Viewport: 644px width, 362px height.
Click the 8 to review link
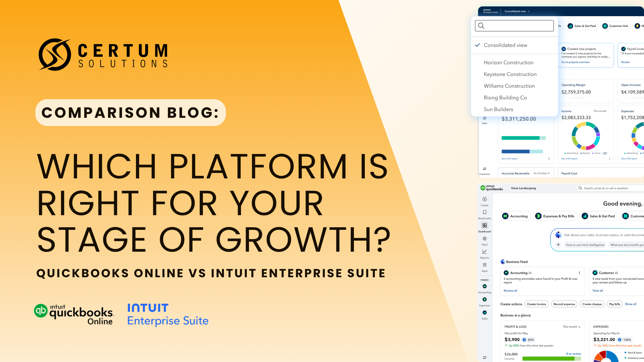pos(574,354)
